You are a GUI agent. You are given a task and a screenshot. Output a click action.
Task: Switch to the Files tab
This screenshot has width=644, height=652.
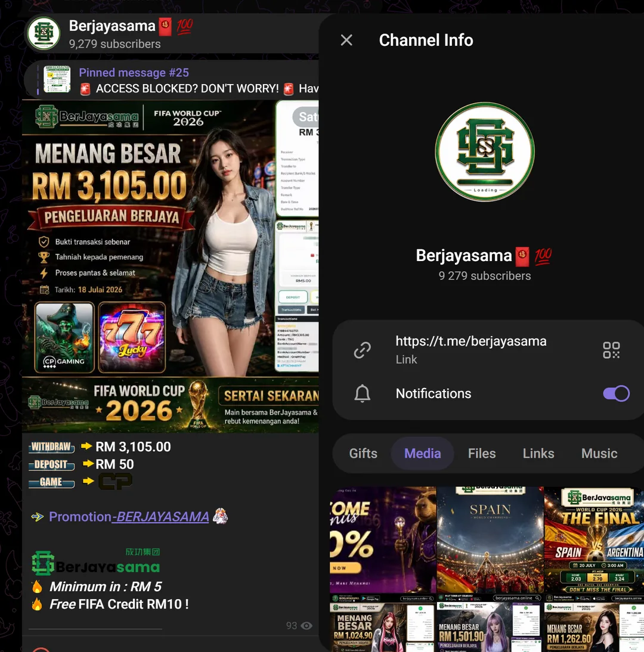coord(482,453)
